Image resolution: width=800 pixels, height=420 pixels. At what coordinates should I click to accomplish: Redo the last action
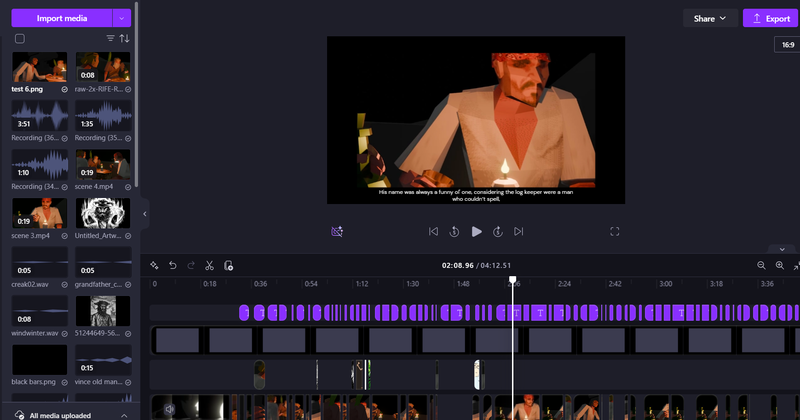click(x=191, y=265)
